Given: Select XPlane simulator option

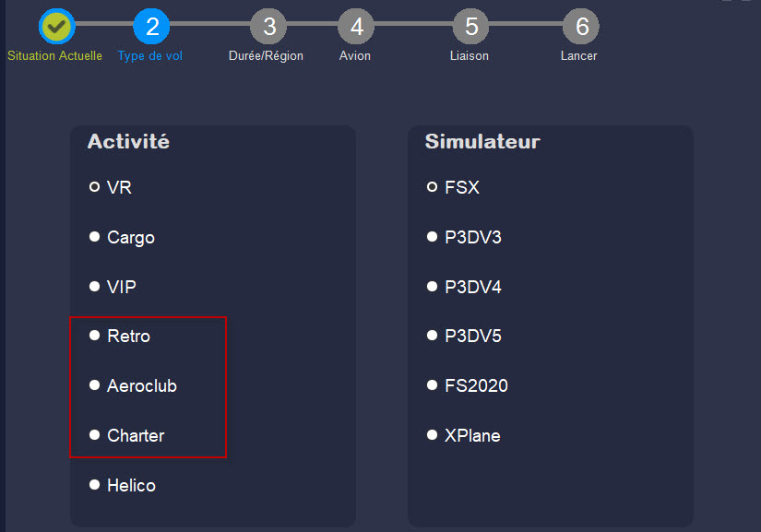Looking at the screenshot, I should point(463,435).
